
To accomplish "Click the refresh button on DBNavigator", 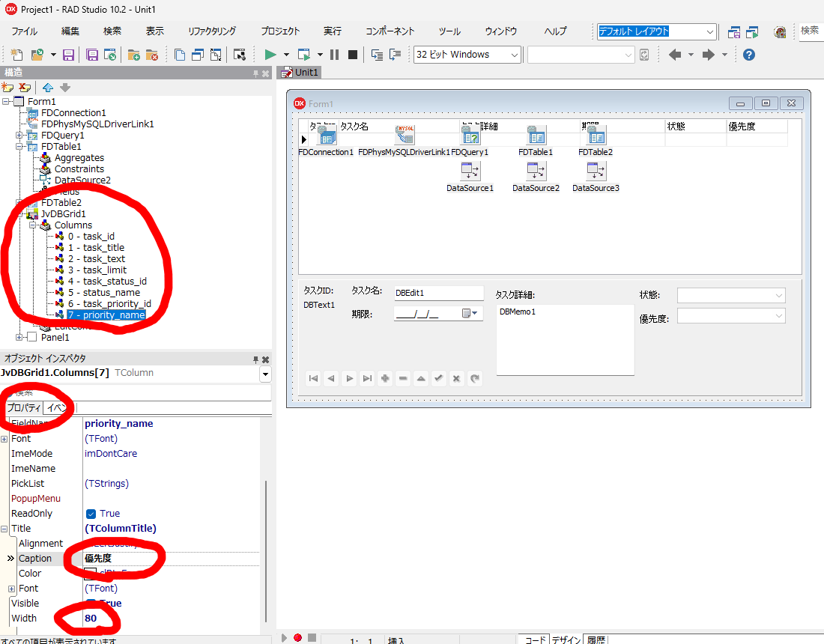I will 474,378.
